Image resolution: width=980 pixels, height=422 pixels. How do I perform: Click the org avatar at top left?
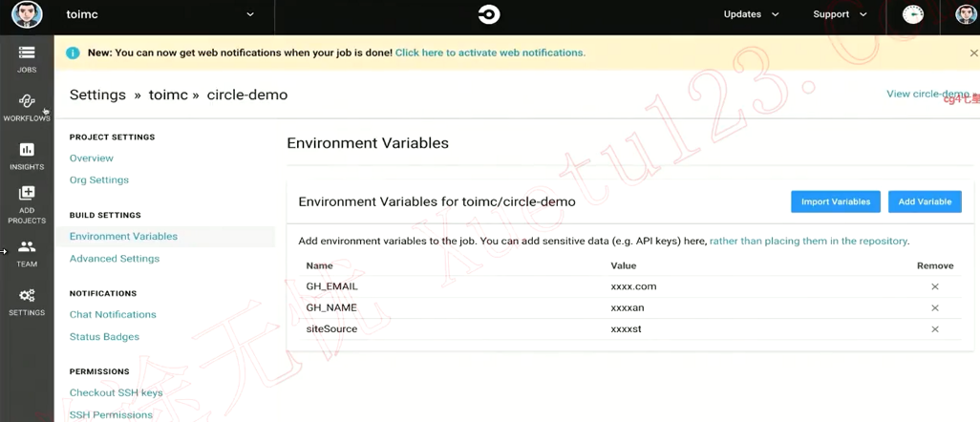coord(27,15)
